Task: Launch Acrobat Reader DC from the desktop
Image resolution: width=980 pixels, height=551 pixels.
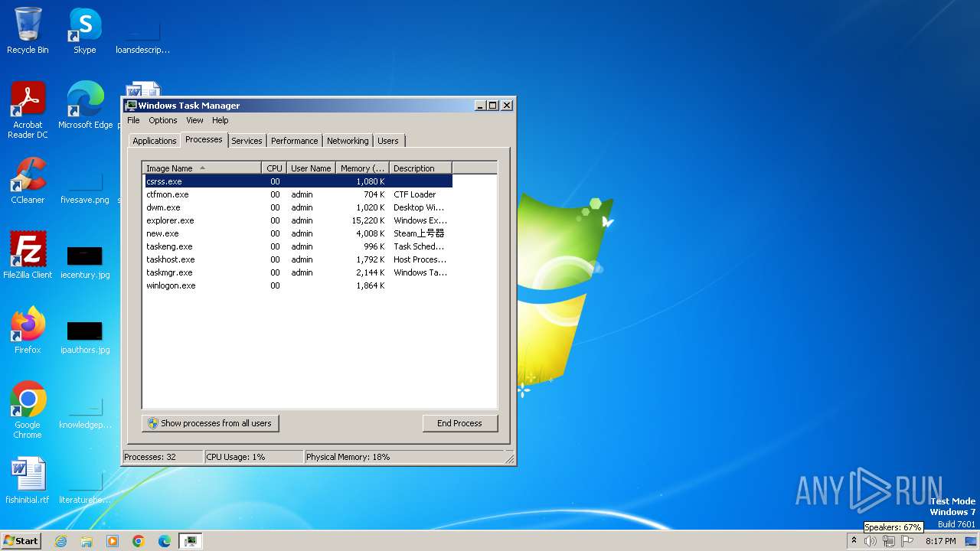Action: pos(28,110)
